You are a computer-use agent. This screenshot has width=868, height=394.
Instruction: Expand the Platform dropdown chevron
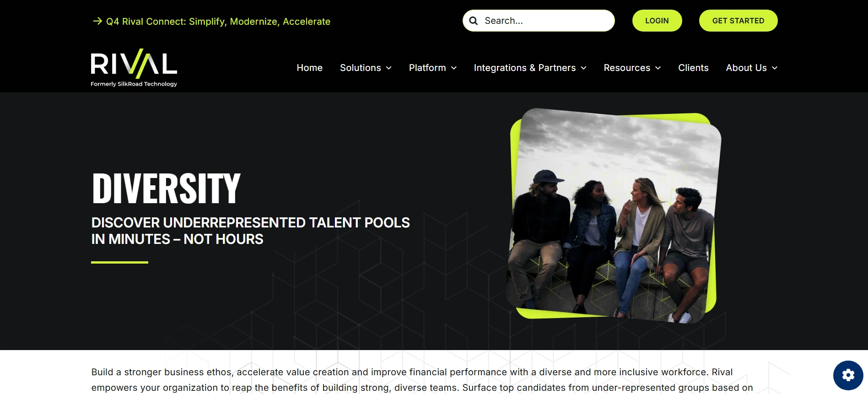point(454,68)
